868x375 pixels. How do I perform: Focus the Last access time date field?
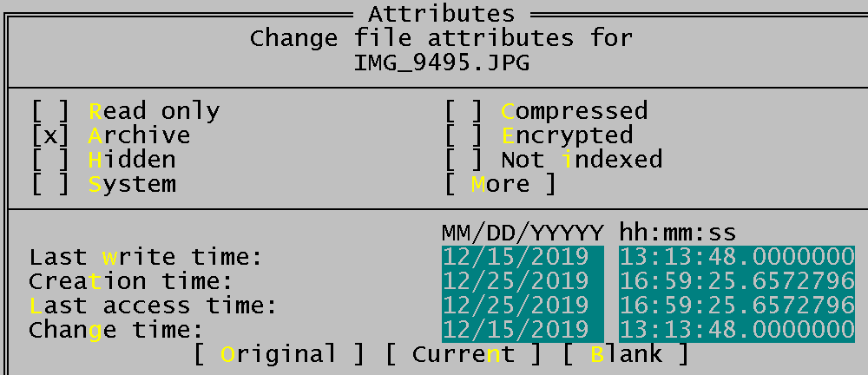coord(523,306)
